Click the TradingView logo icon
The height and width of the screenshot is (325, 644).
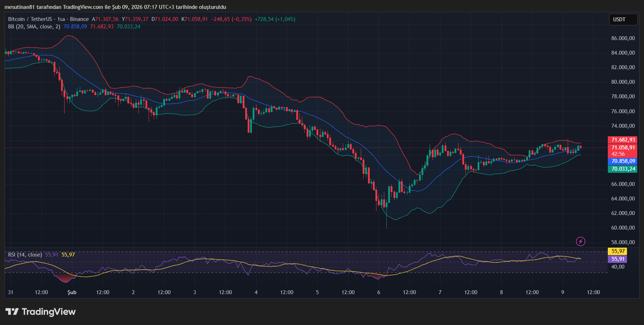[12, 312]
